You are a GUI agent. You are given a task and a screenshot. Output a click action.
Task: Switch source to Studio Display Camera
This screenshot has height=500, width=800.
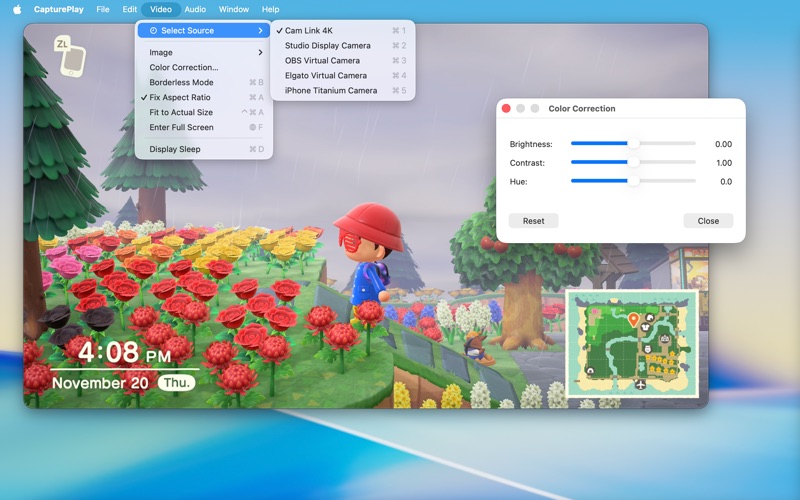point(342,45)
